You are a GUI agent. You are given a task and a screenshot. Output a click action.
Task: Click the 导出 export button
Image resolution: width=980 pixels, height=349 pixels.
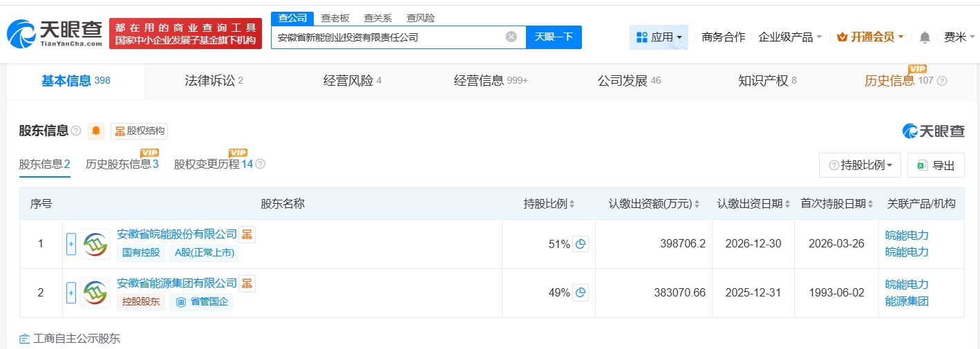936,165
